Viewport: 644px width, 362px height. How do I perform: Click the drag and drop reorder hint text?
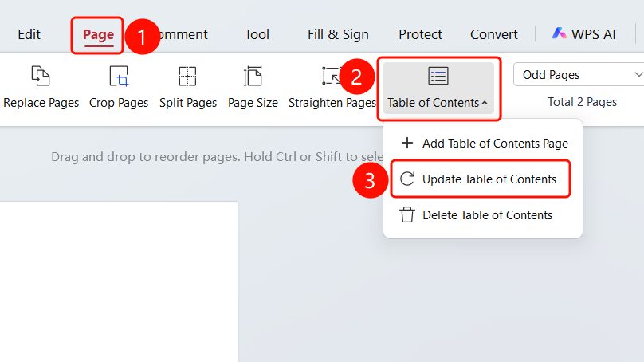click(x=218, y=157)
